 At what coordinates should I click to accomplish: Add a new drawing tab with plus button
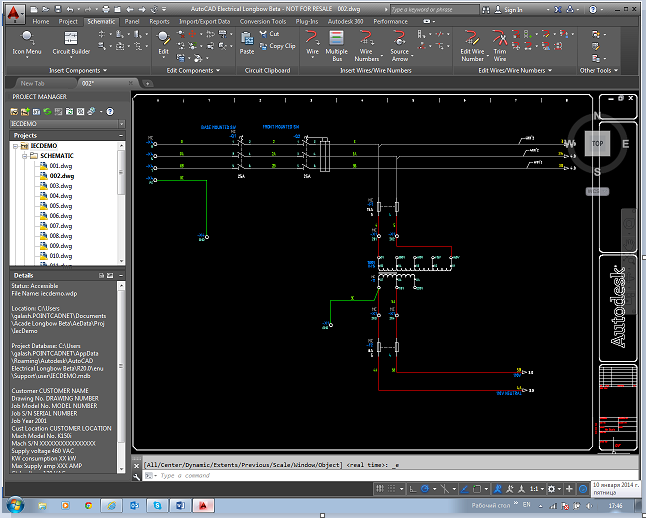coord(147,84)
